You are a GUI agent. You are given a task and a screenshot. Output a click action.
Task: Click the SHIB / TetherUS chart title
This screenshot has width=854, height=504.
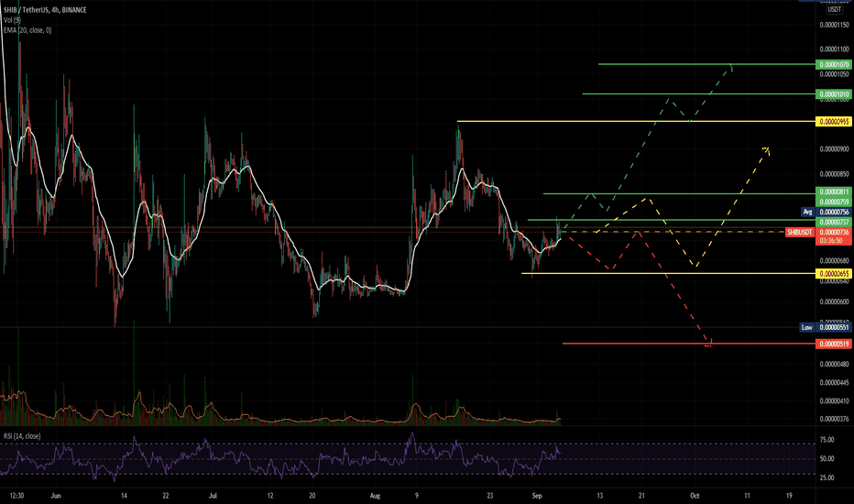[45, 10]
